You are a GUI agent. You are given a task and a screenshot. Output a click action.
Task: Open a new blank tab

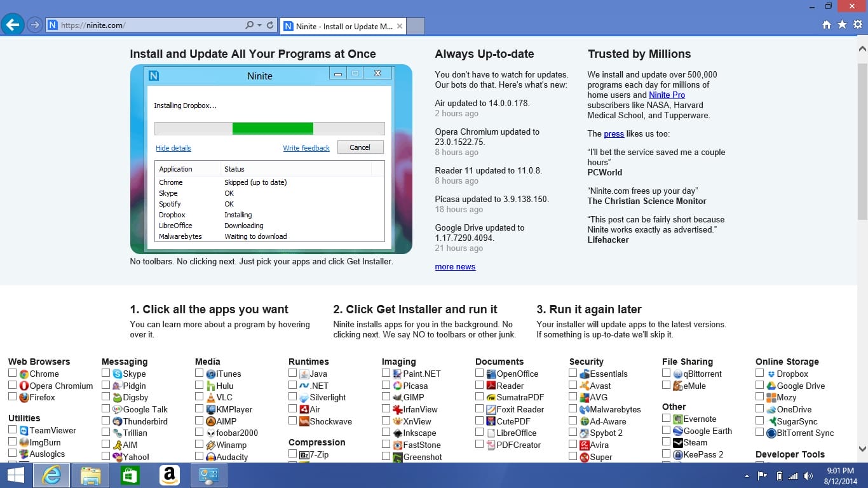[416, 26]
